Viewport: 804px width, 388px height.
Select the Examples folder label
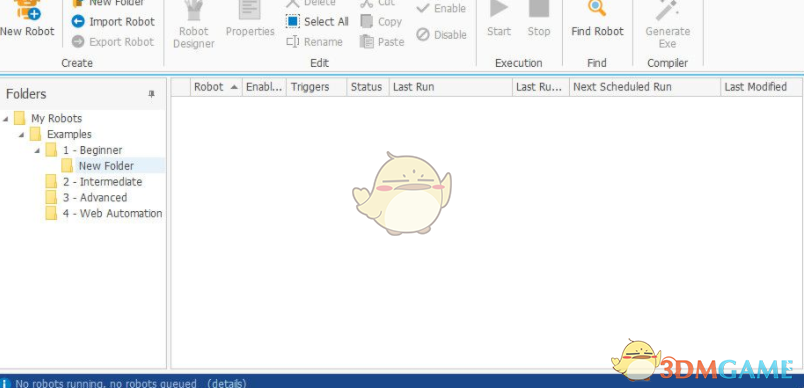coord(69,134)
